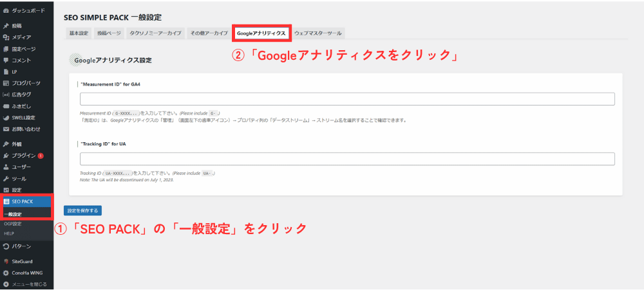Click the wrench icon beside ツール
The width and height of the screenshot is (644, 292).
click(6, 179)
